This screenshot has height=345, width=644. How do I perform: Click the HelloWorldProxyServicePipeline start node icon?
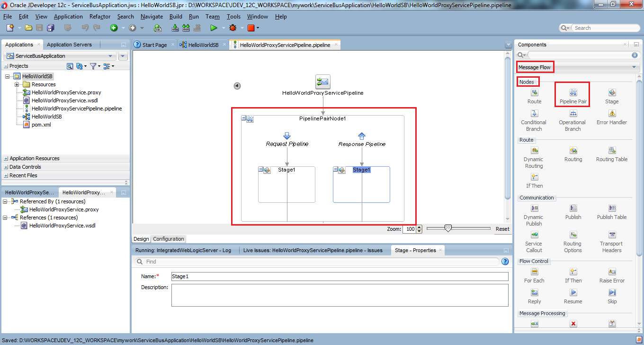[x=323, y=82]
